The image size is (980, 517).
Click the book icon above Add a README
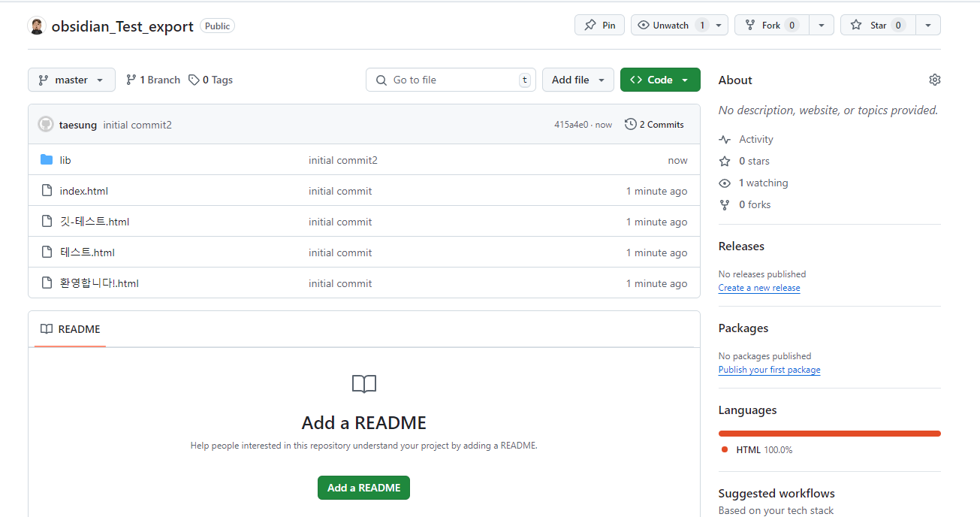point(364,385)
